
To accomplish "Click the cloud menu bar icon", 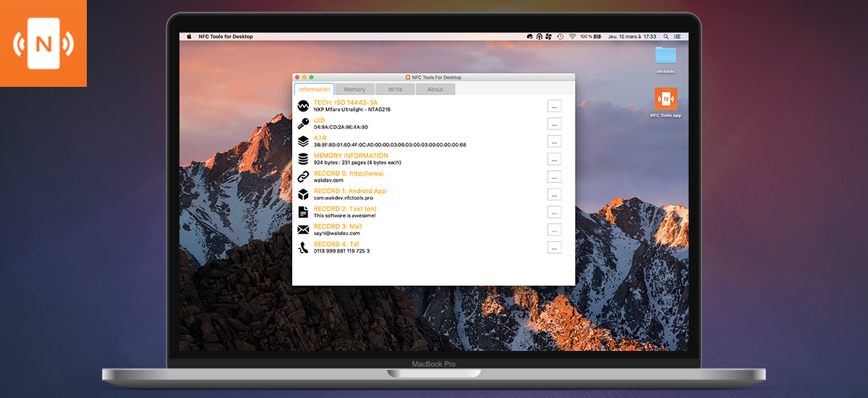I will [x=529, y=36].
